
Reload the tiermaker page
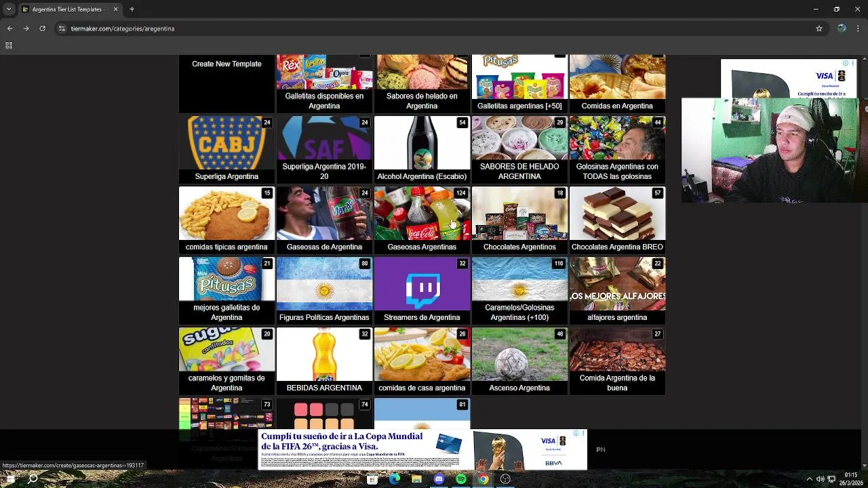42,28
